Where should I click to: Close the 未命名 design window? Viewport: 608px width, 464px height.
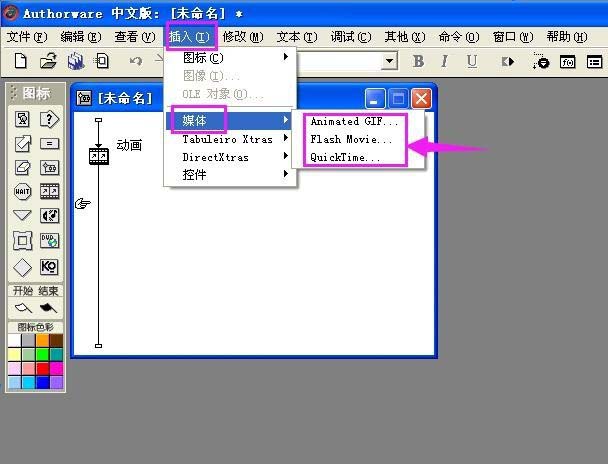pos(421,99)
